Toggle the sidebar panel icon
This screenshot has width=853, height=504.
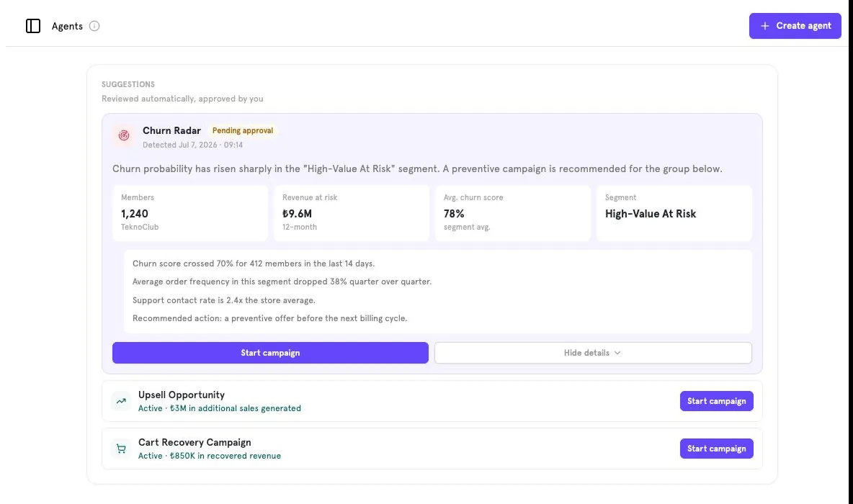[x=33, y=26]
